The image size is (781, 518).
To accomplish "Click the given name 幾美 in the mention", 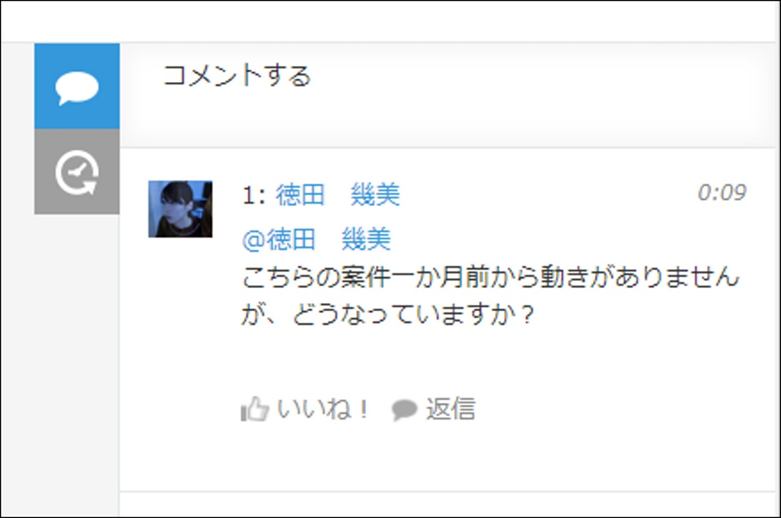I will [x=366, y=240].
